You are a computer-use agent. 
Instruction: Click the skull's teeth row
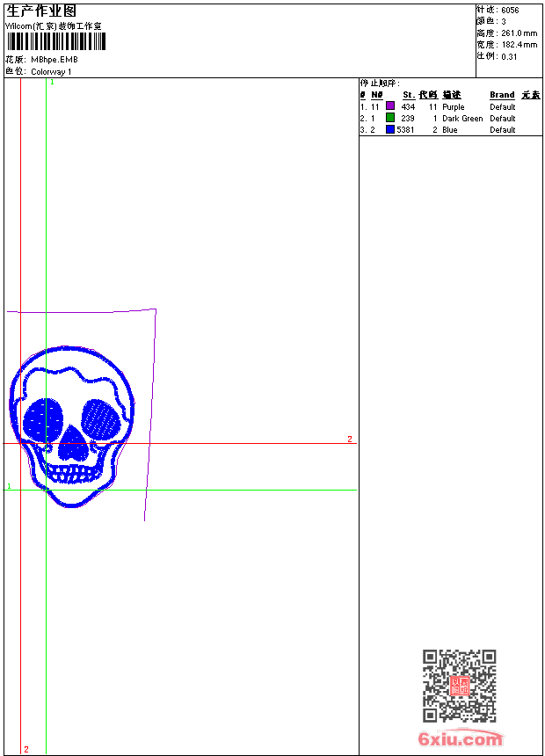[x=71, y=475]
